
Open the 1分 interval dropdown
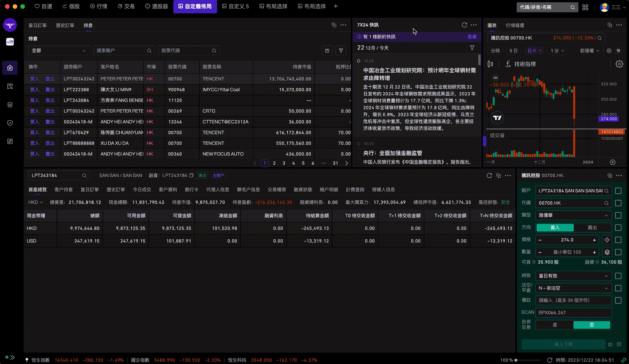557,51
